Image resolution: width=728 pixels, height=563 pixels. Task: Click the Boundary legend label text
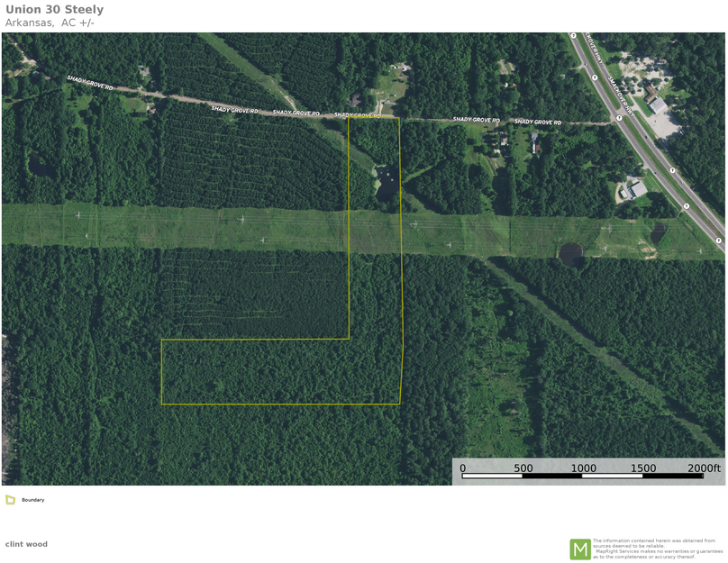pyautogui.click(x=33, y=500)
